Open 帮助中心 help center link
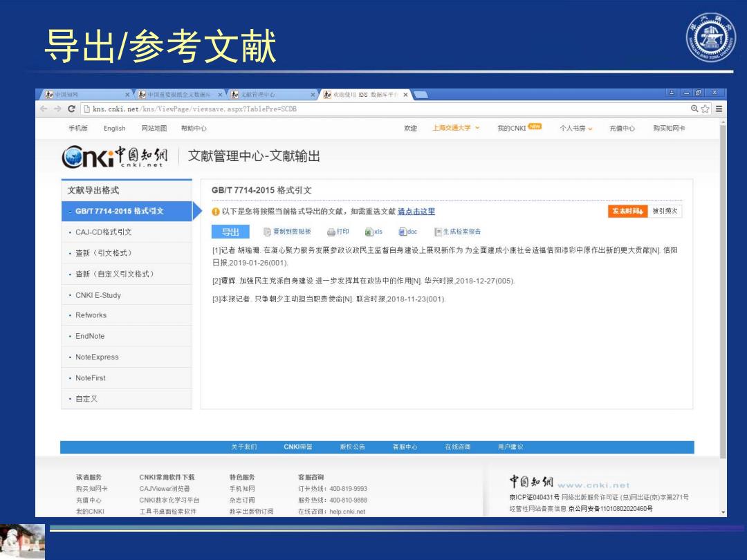The height and width of the screenshot is (560, 747). point(194,128)
